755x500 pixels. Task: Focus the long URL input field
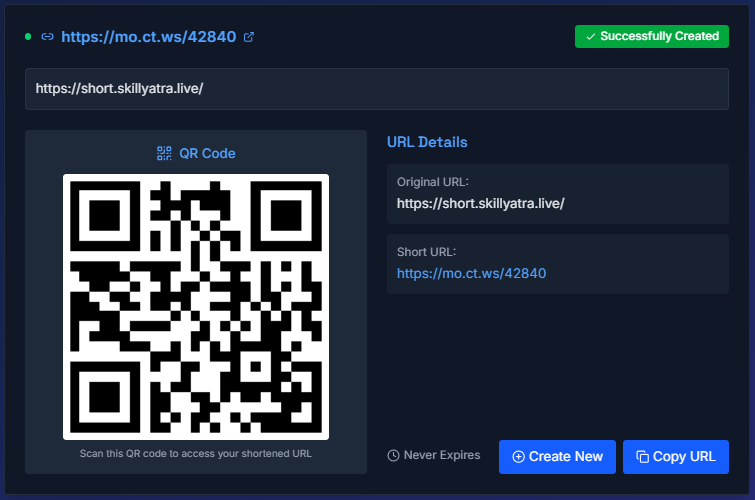[377, 89]
